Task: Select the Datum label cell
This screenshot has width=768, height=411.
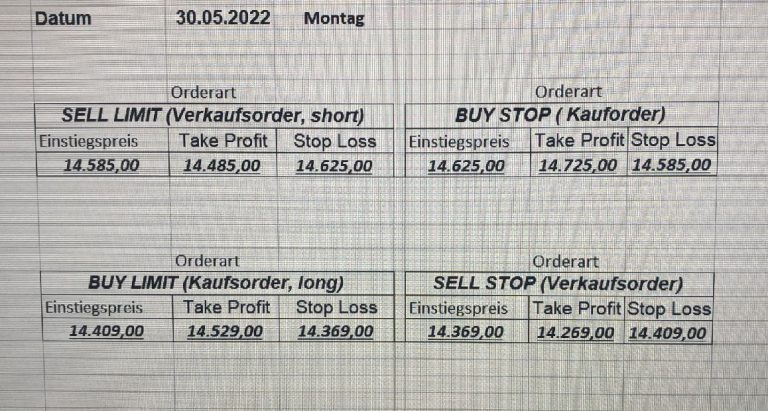Action: coord(62,18)
